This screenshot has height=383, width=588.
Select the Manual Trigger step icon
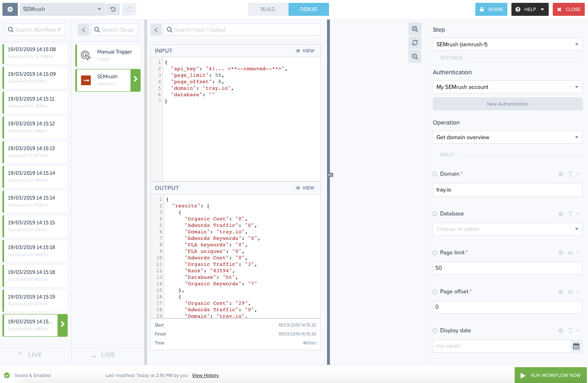85,55
